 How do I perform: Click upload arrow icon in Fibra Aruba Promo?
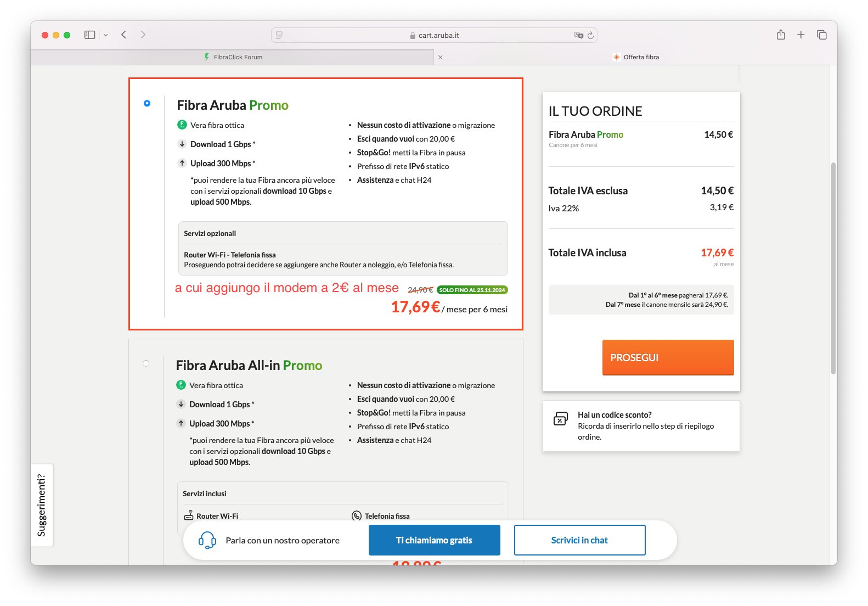[x=182, y=163]
